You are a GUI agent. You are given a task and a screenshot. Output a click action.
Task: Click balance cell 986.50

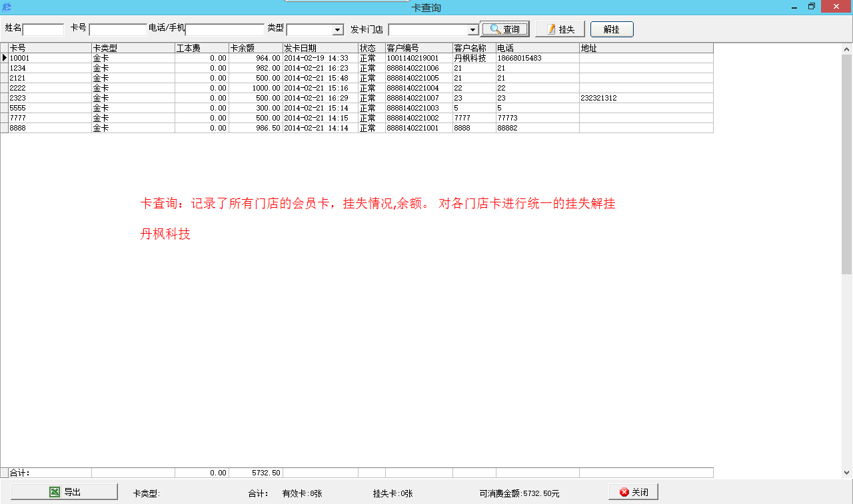pyautogui.click(x=256, y=128)
